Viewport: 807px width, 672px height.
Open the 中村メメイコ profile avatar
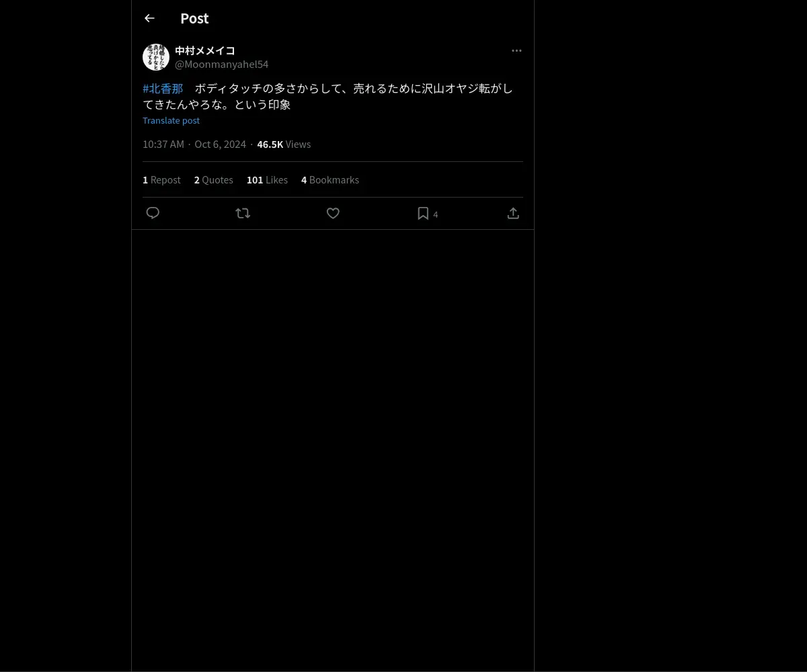click(x=156, y=57)
